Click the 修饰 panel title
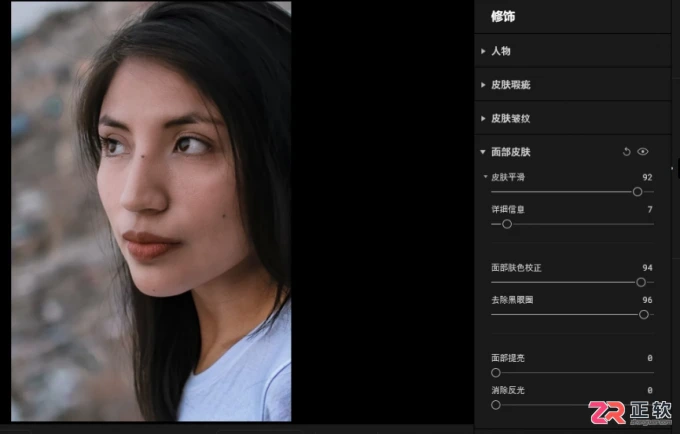 tap(503, 16)
